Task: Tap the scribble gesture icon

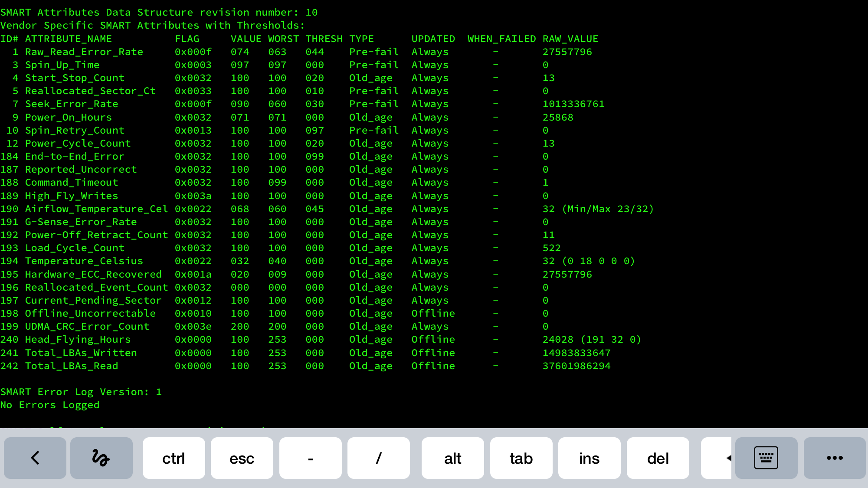Action: point(101,458)
